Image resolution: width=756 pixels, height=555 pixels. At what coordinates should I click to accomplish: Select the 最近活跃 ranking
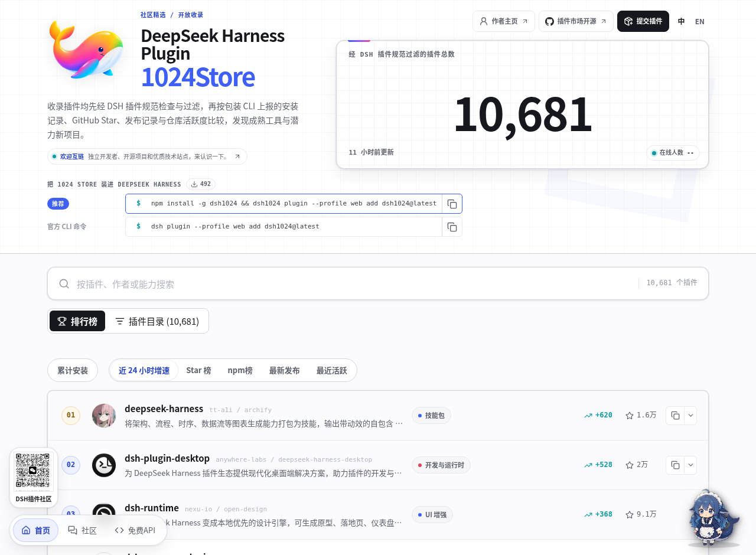[x=331, y=371]
